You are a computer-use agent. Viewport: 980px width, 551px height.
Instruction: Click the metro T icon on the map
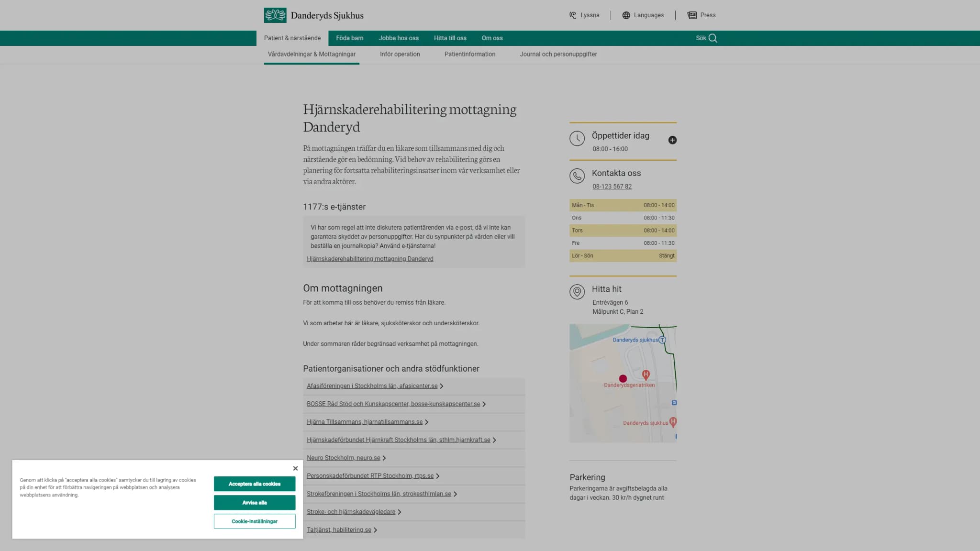pyautogui.click(x=662, y=340)
